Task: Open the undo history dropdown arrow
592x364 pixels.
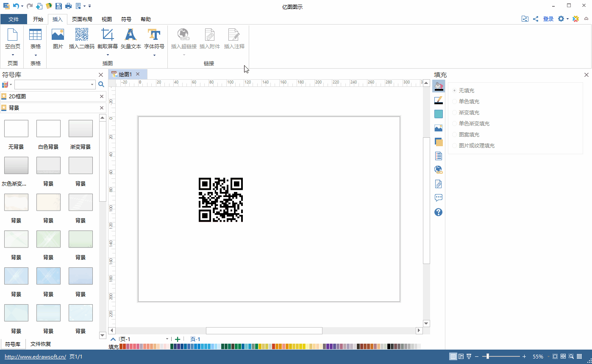Action: point(22,6)
